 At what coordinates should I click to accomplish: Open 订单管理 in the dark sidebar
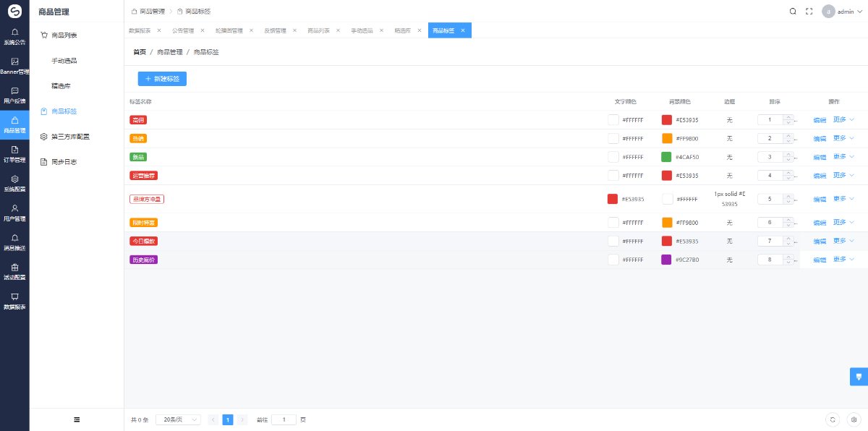click(x=14, y=154)
